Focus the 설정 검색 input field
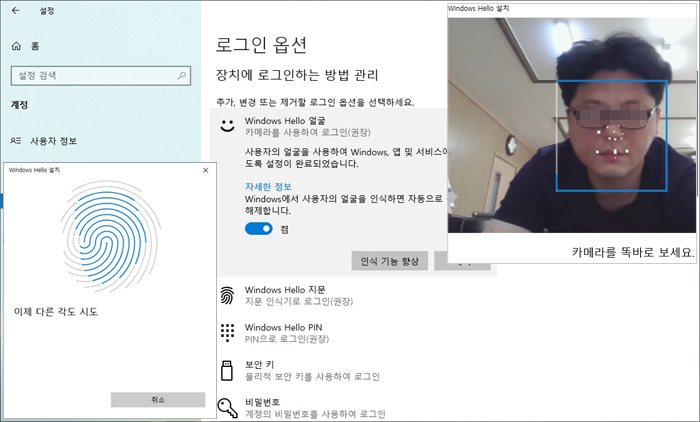This screenshot has width=700, height=422. coord(101,75)
